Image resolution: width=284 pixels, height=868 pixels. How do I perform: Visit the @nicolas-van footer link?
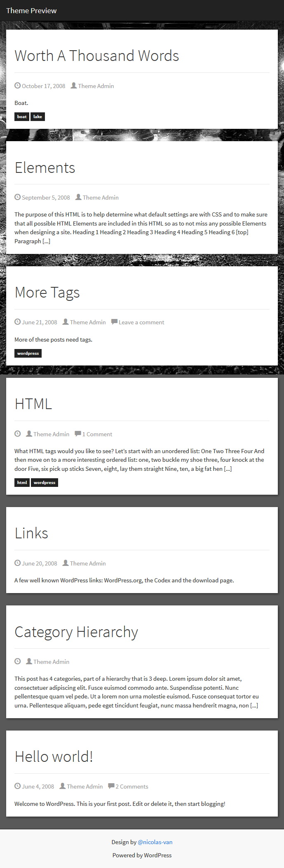(155, 842)
